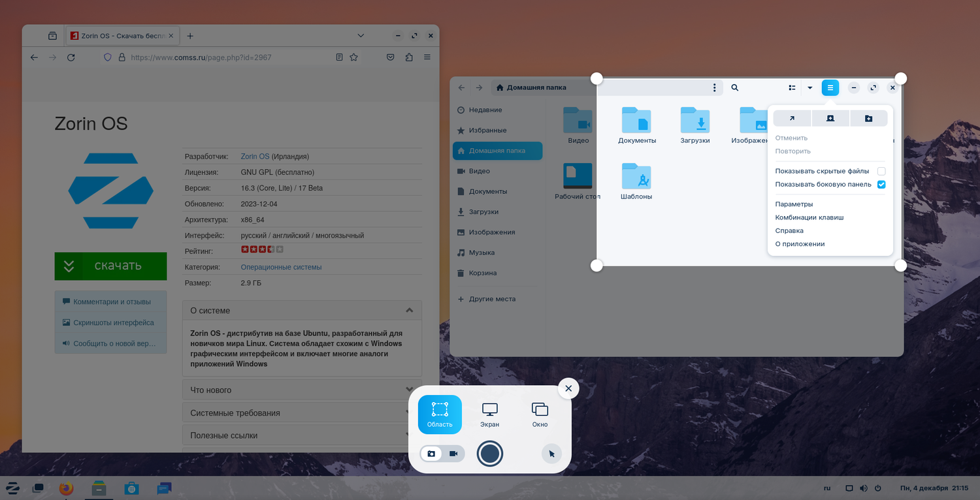Select Документы in the Files sidebar
Screen dimensions: 980x500
497,191
